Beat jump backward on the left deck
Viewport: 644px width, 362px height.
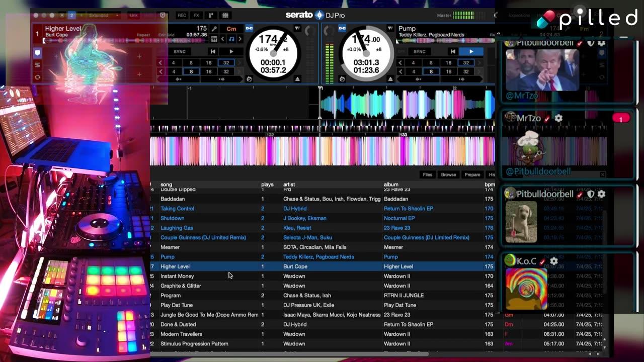coord(178,79)
